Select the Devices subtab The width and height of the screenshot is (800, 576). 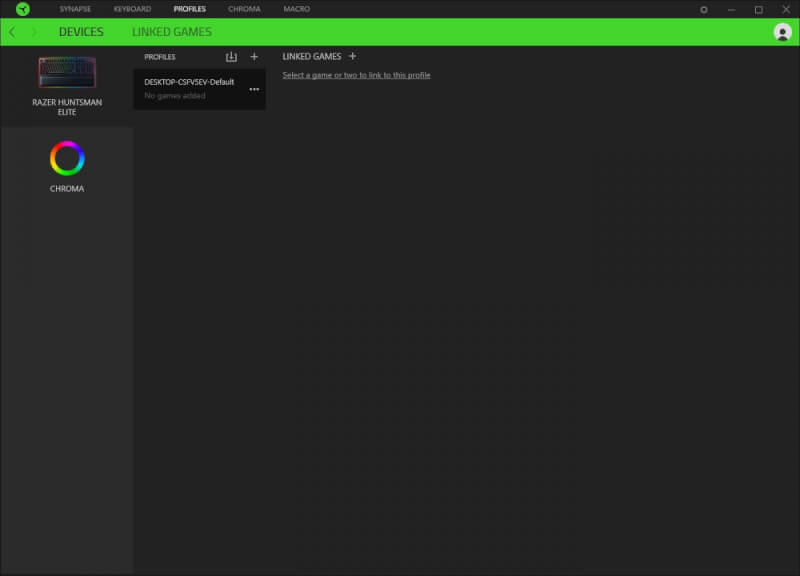click(x=81, y=32)
